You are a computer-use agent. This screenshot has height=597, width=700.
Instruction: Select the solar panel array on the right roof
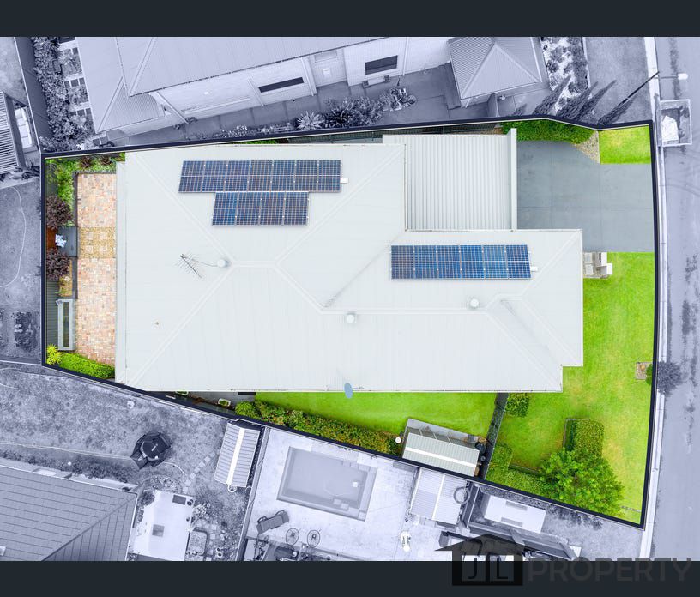click(461, 262)
